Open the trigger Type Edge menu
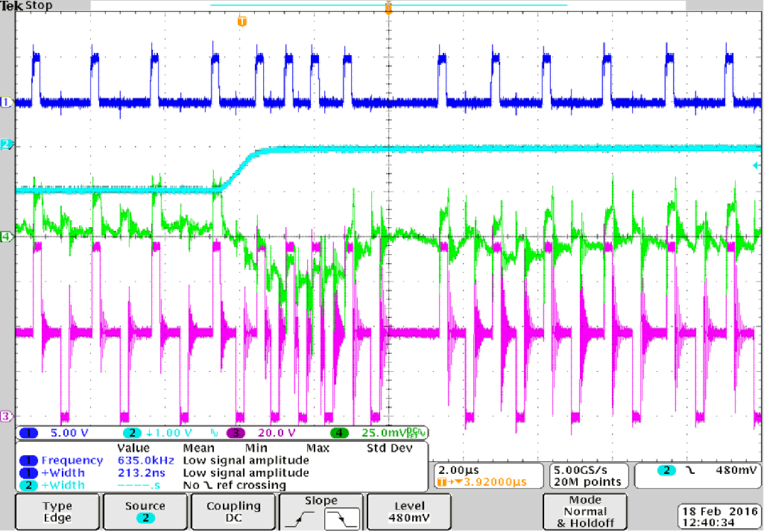 click(57, 512)
